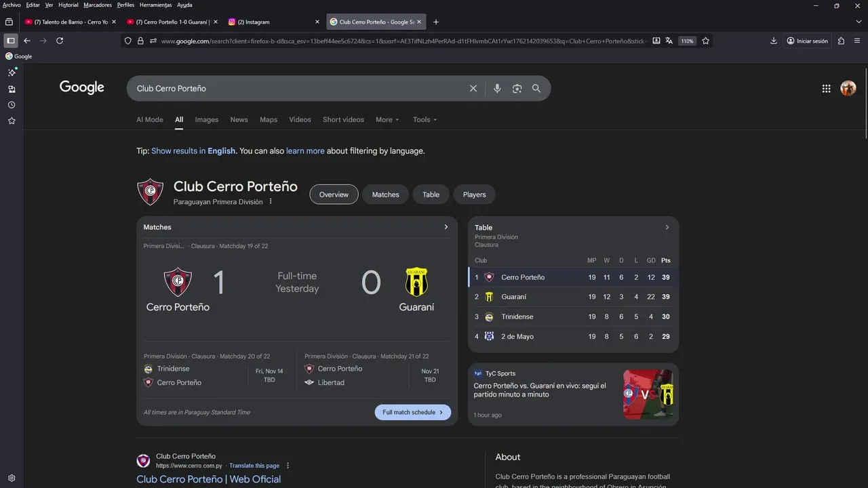Open the Firefox sidebar toggle
Screen dimensions: 868x488
[x=10, y=41]
